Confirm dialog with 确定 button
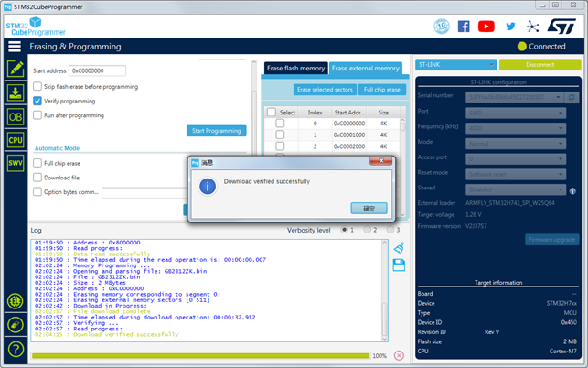The image size is (588, 368). point(369,209)
